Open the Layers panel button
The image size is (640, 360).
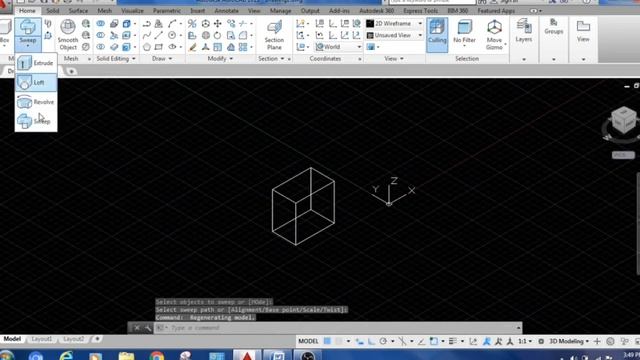coord(524,31)
